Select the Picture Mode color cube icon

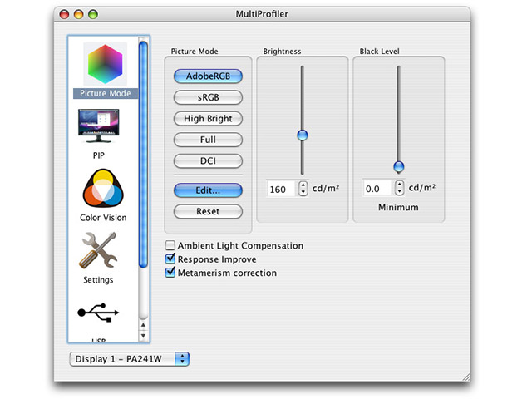pyautogui.click(x=106, y=64)
